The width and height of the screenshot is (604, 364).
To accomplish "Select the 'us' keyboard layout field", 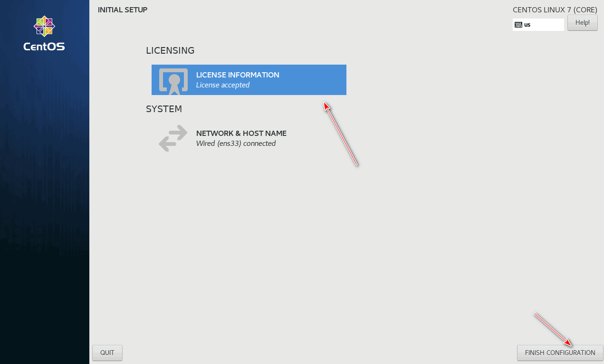I will coord(538,25).
